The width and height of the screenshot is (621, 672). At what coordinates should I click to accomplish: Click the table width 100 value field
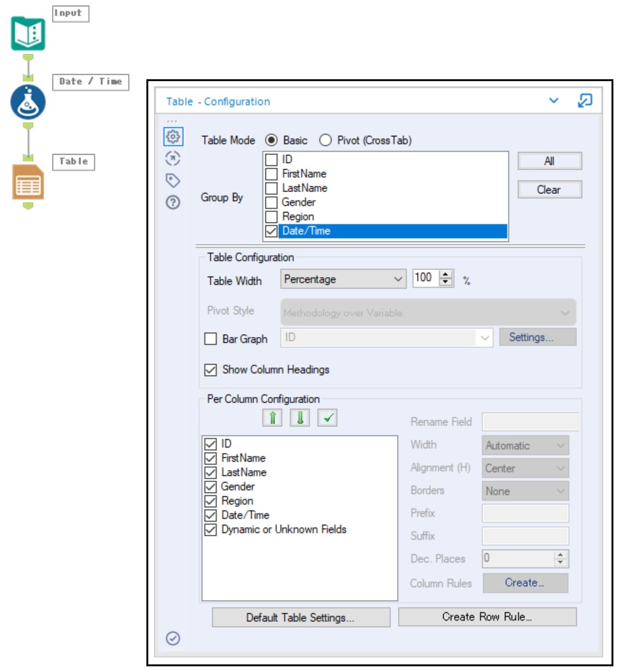[x=426, y=278]
